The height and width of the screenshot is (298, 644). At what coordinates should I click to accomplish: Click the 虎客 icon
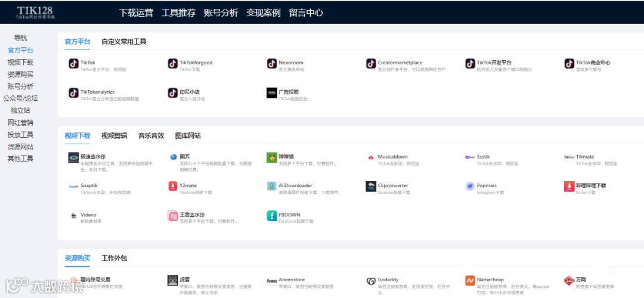172,280
